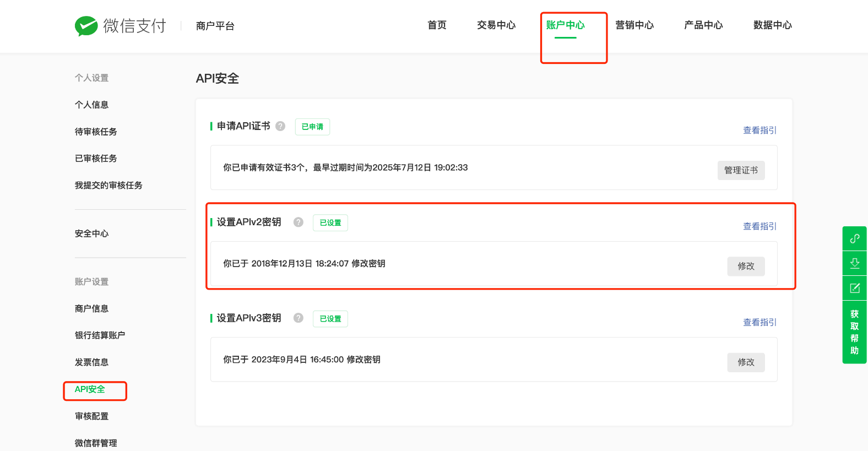Open 查看指引 link for API certificate
The width and height of the screenshot is (868, 451).
759,131
